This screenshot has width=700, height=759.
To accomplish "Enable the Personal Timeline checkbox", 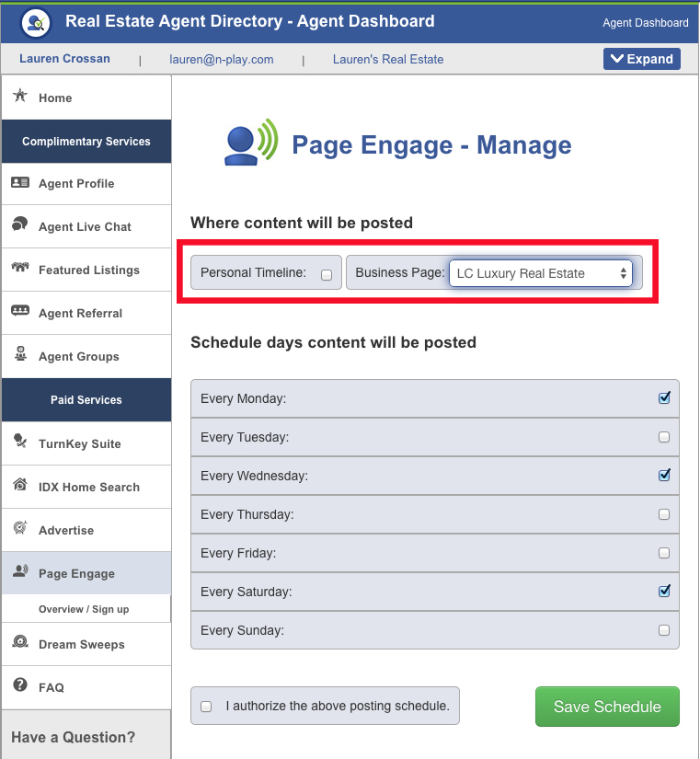I will pyautogui.click(x=327, y=274).
